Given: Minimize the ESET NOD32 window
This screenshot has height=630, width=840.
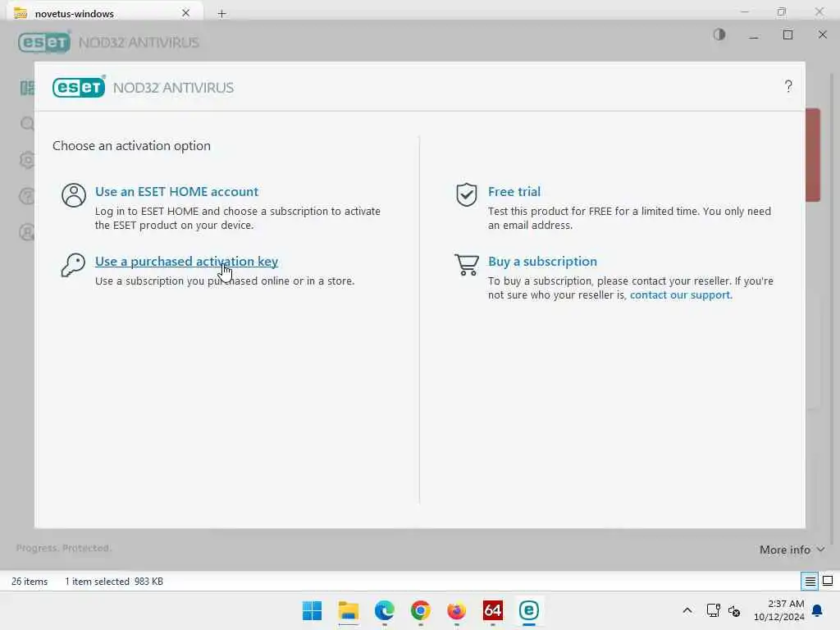Looking at the screenshot, I should click(753, 35).
